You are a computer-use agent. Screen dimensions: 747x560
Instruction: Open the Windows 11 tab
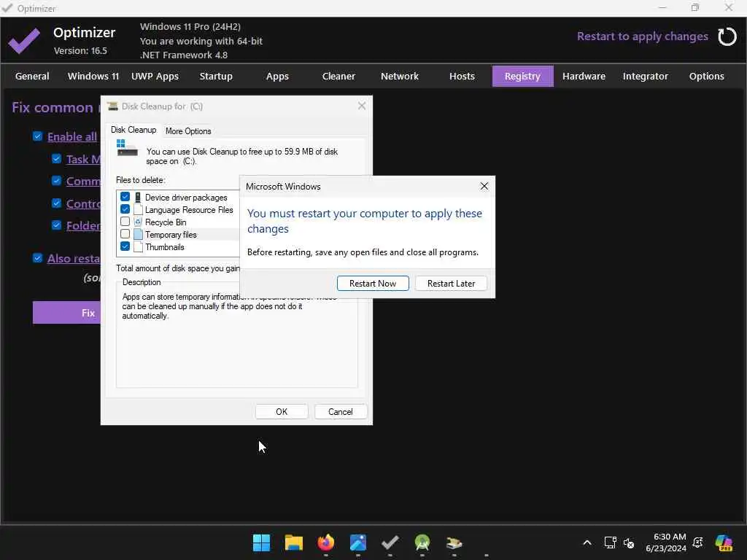[93, 76]
